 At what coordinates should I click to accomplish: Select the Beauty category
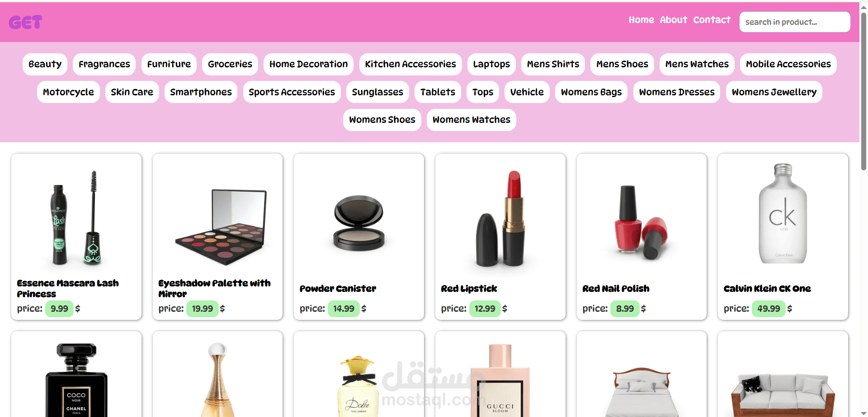point(45,64)
